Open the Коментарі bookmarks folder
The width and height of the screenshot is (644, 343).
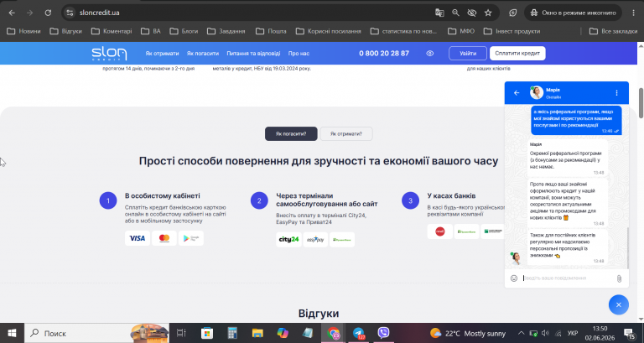112,31
